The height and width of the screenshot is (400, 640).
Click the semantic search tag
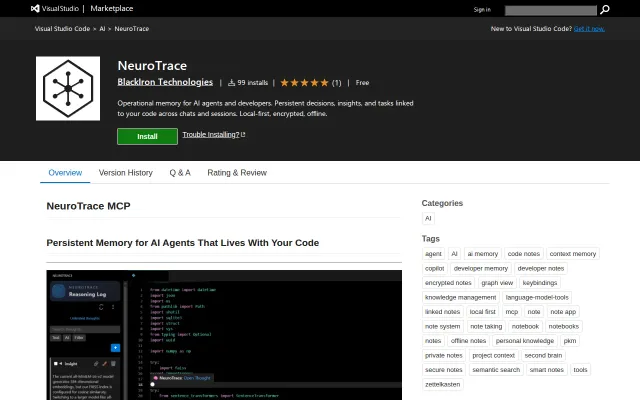[x=496, y=370]
